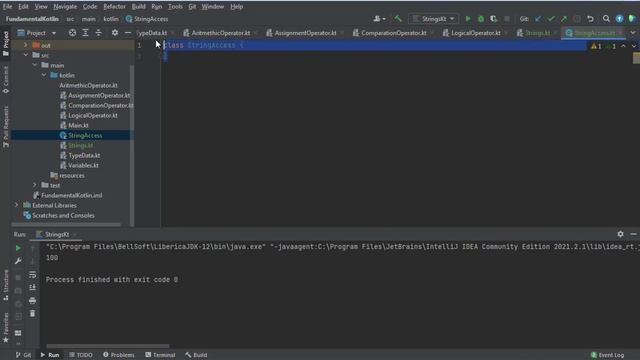Open the Build menu
Screen dimensions: 640x360
click(x=138, y=7)
